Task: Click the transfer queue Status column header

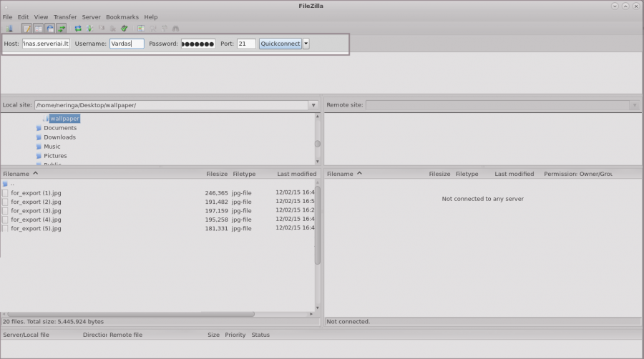Action: [260, 335]
